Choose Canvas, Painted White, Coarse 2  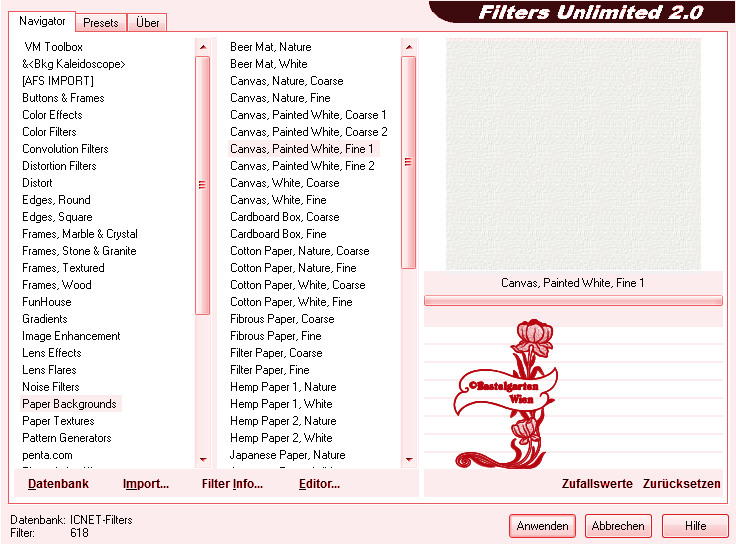309,131
